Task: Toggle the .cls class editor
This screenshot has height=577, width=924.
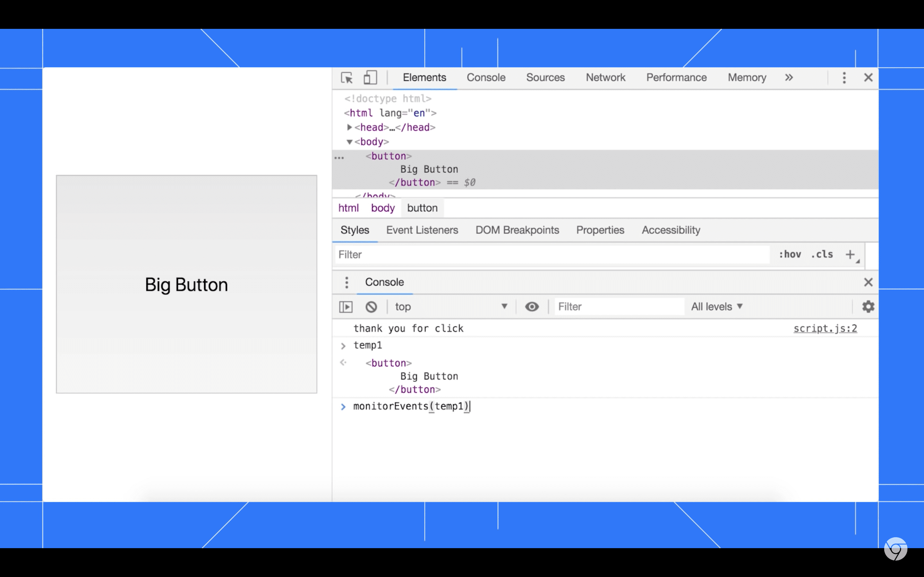Action: (x=822, y=254)
